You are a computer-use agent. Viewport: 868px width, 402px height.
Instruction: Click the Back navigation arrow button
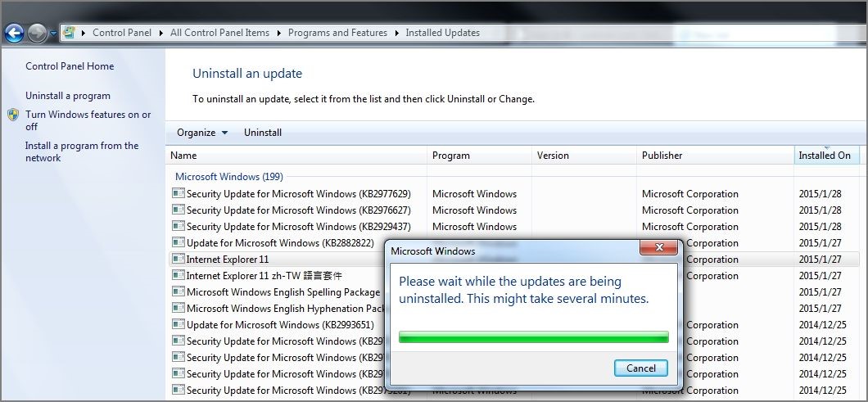pos(14,34)
